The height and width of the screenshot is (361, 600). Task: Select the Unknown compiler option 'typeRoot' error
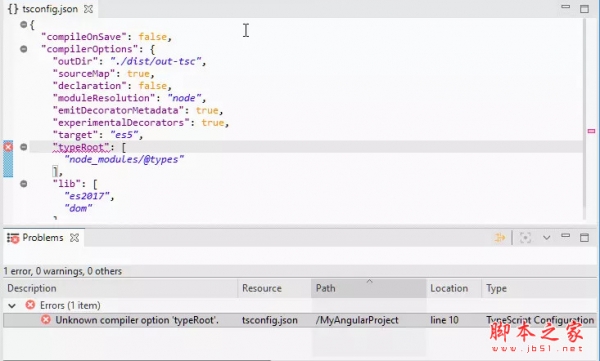tap(137, 320)
